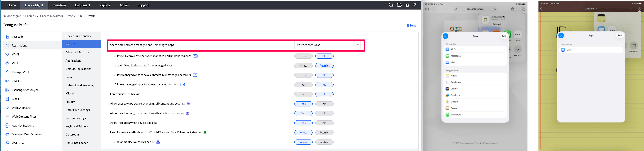
Task: Open the search icon in top navigation
Action: pyautogui.click(x=391, y=5)
